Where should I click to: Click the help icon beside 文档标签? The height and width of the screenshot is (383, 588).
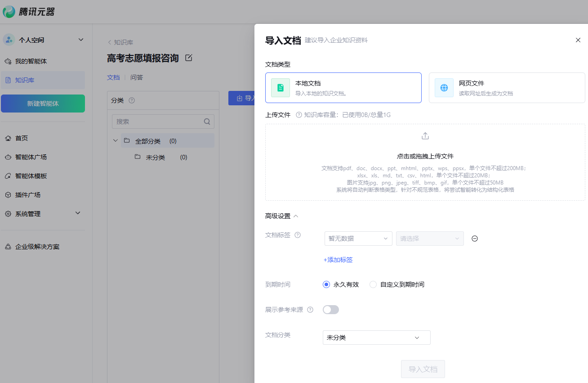[298, 235]
